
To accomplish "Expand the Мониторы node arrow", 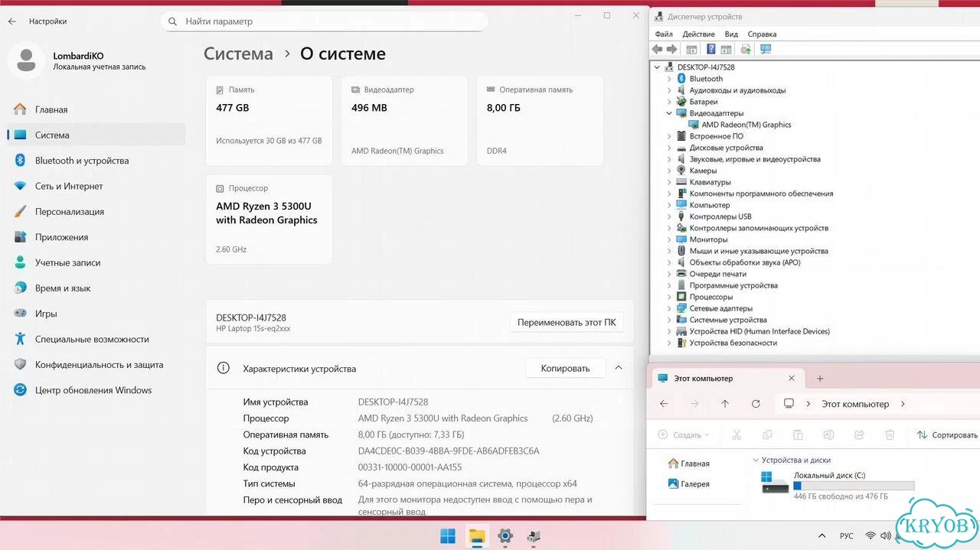I will (669, 239).
